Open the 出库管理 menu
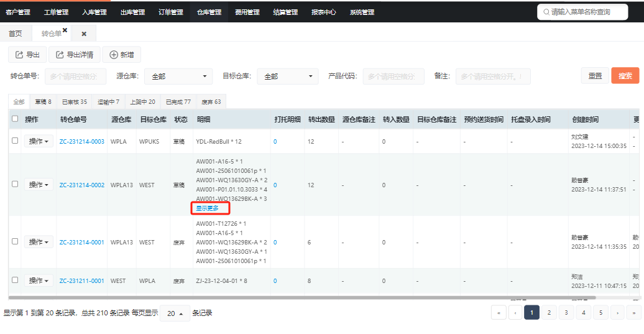 tap(132, 12)
